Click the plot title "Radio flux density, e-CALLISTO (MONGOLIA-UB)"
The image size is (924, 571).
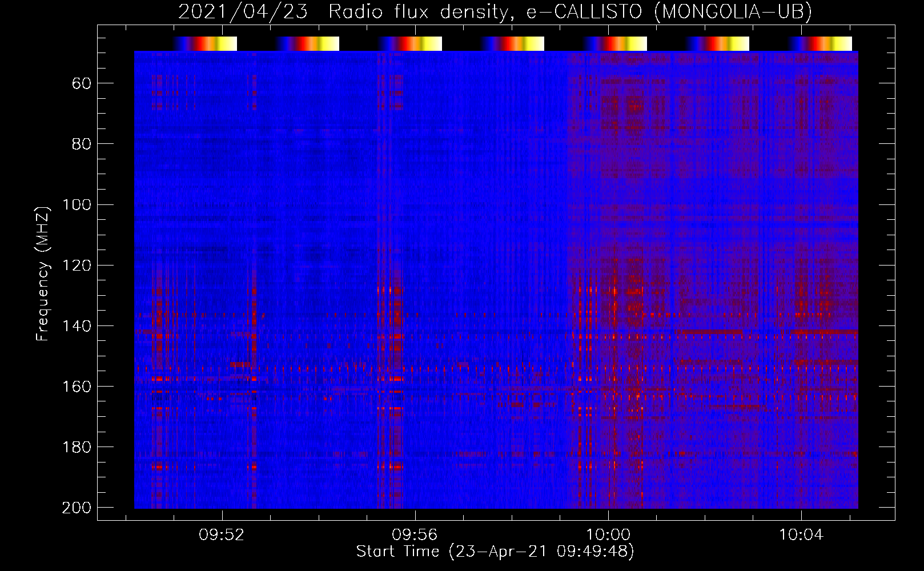click(x=570, y=11)
